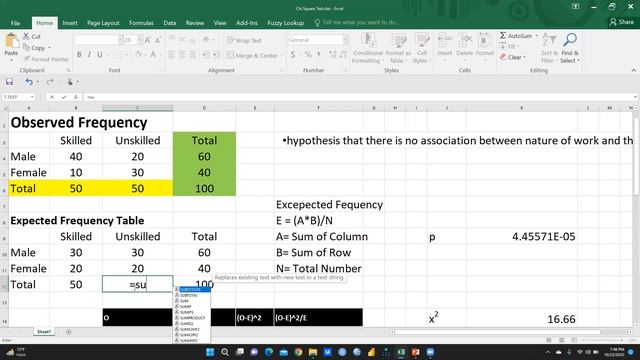Image resolution: width=640 pixels, height=360 pixels.
Task: Click the Save floppy disk icon
Action: [9, 82]
